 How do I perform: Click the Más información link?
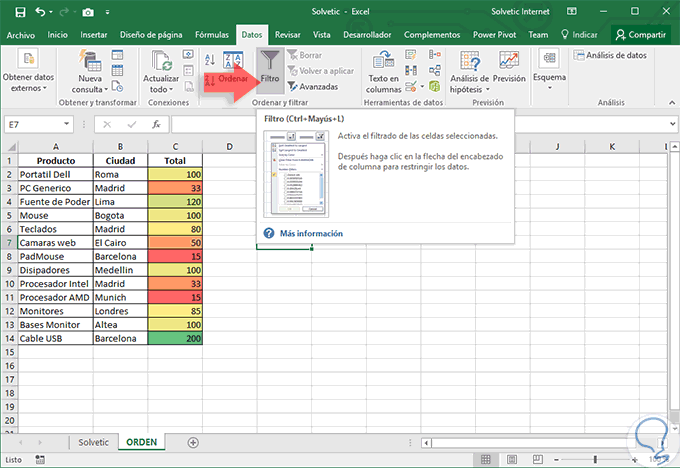coord(310,233)
